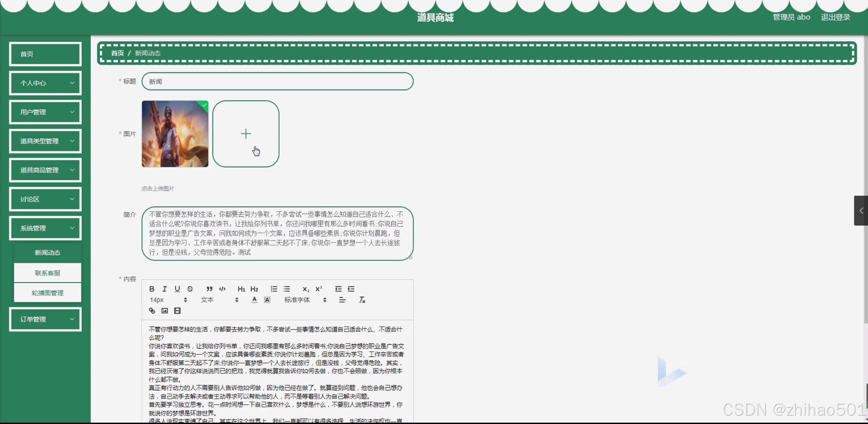868x424 pixels.
Task: Insert a video using the film icon
Action: pyautogui.click(x=177, y=310)
